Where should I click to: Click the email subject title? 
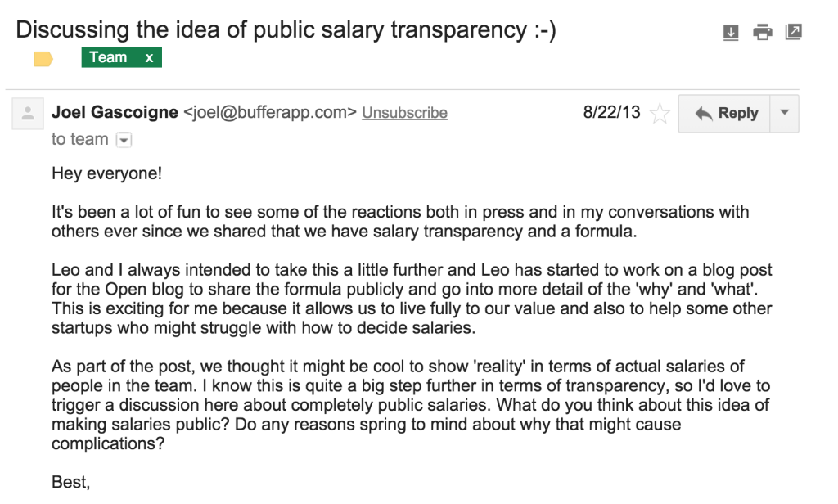286,29
